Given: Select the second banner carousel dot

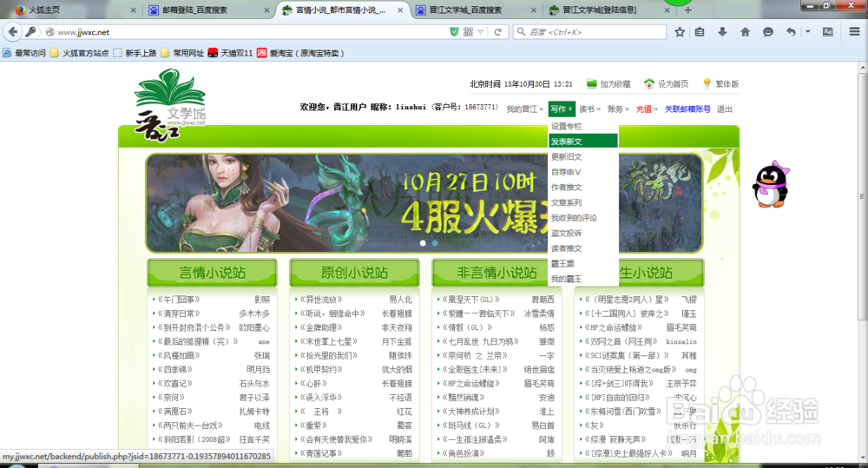Looking at the screenshot, I should (435, 243).
